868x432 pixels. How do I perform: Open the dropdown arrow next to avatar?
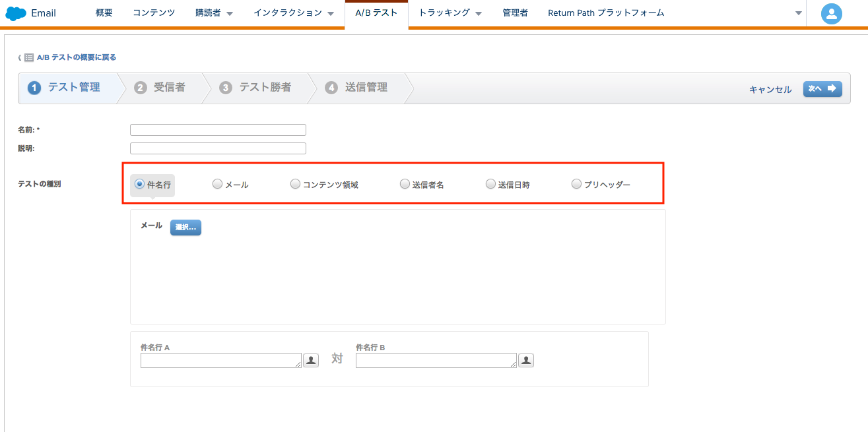pos(799,13)
